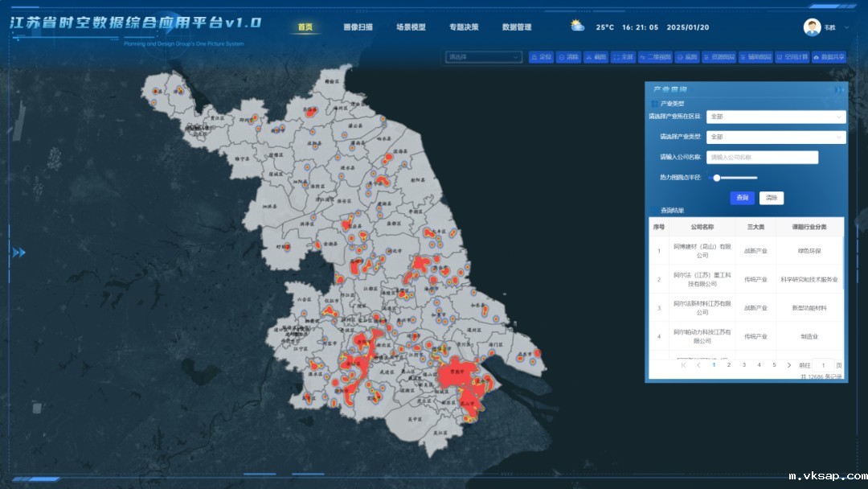The width and height of the screenshot is (868, 489).
Task: Click the user avatar icon
Action: tap(812, 27)
